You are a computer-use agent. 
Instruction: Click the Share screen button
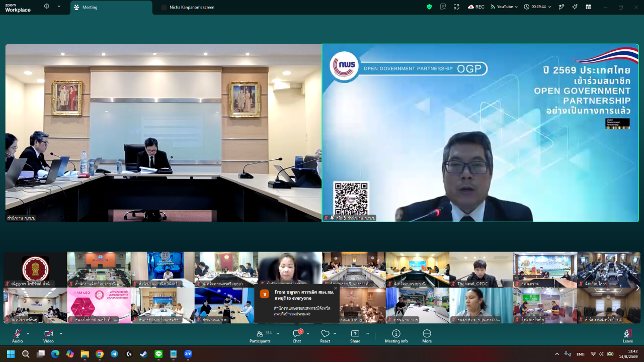(x=355, y=336)
